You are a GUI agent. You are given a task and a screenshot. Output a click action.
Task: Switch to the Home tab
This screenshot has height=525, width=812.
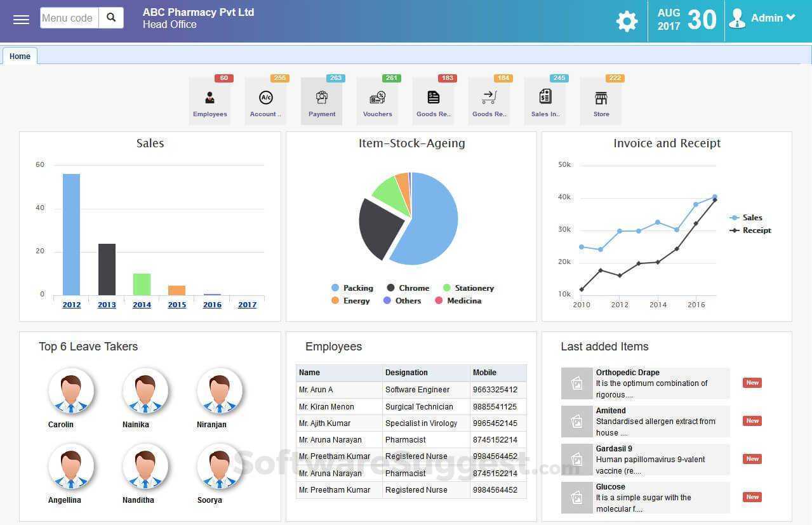[20, 56]
